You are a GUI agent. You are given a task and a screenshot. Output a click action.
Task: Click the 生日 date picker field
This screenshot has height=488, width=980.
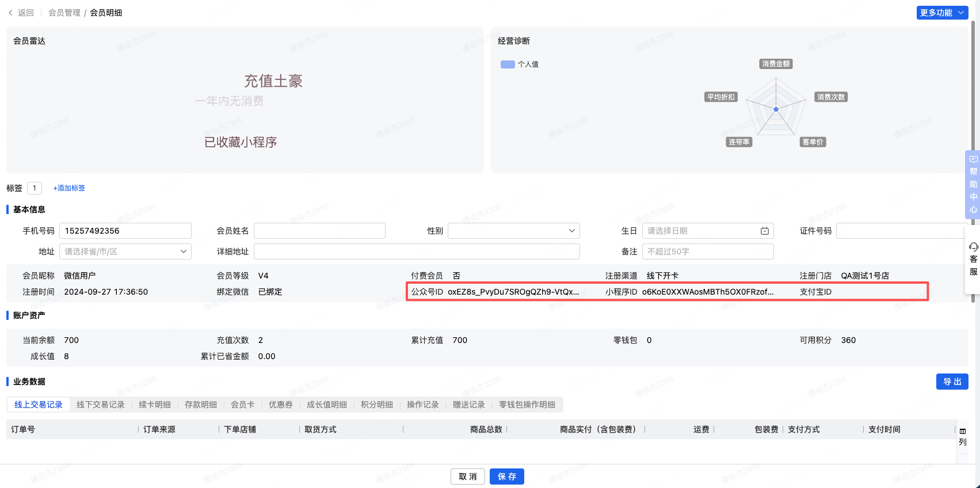pyautogui.click(x=708, y=231)
